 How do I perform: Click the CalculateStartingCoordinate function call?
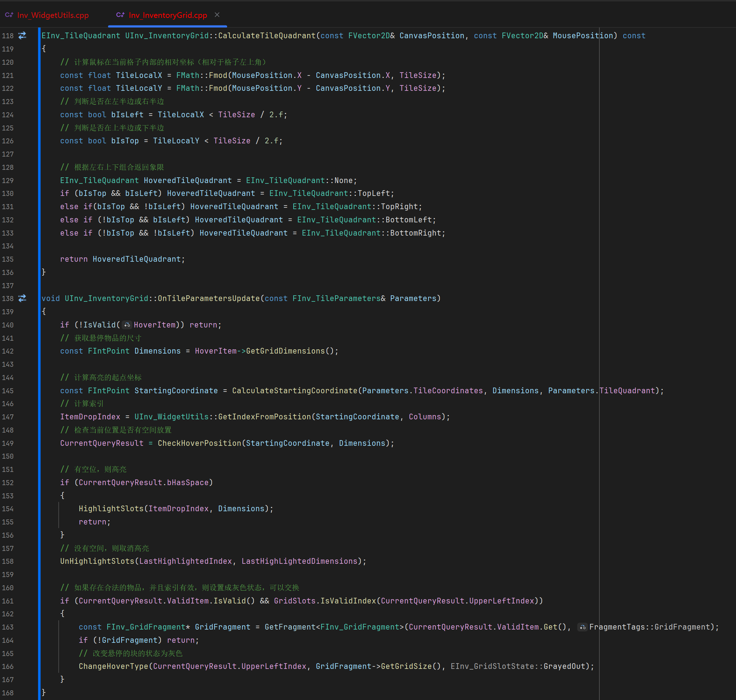(294, 390)
